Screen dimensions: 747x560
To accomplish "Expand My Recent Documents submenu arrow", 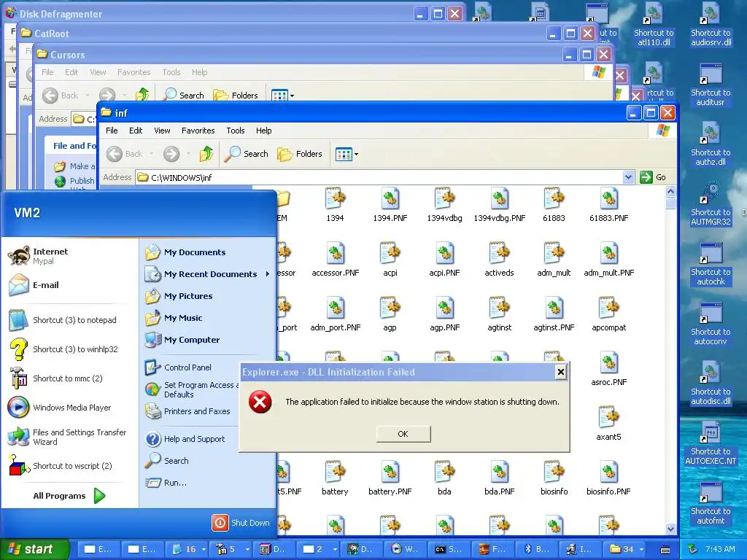I will (267, 274).
